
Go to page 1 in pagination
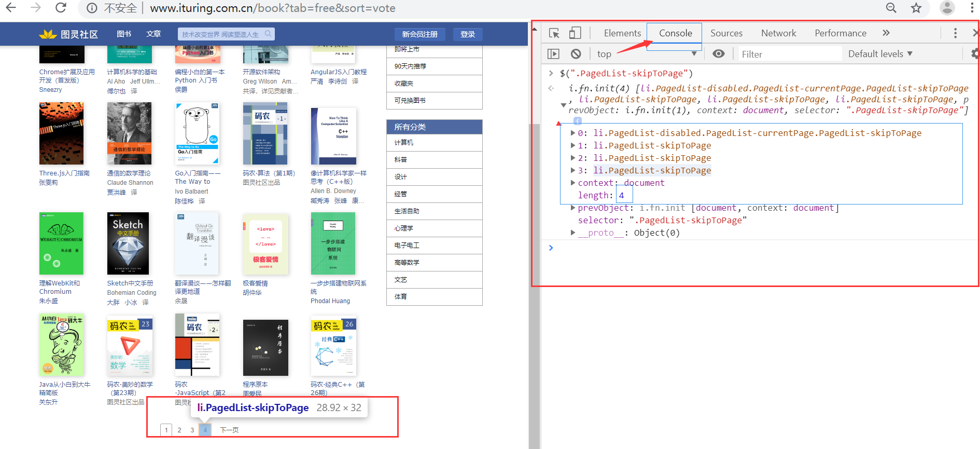[x=166, y=430]
